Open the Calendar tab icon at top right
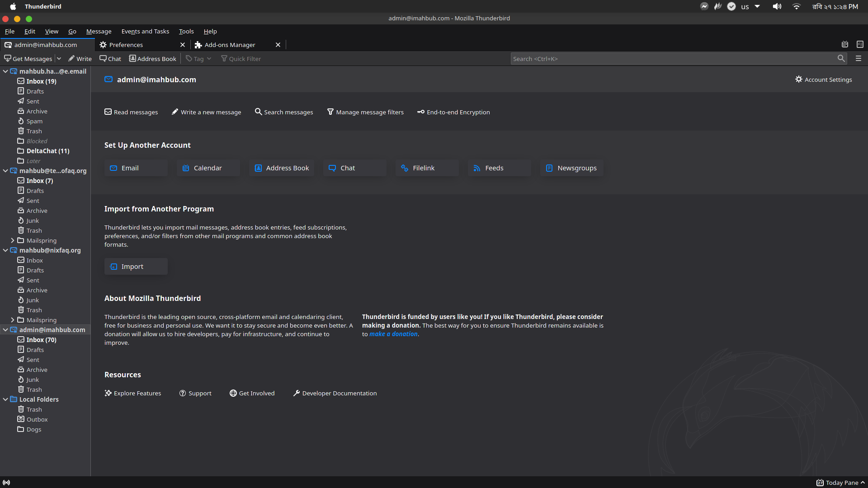The width and height of the screenshot is (868, 488). tap(844, 44)
